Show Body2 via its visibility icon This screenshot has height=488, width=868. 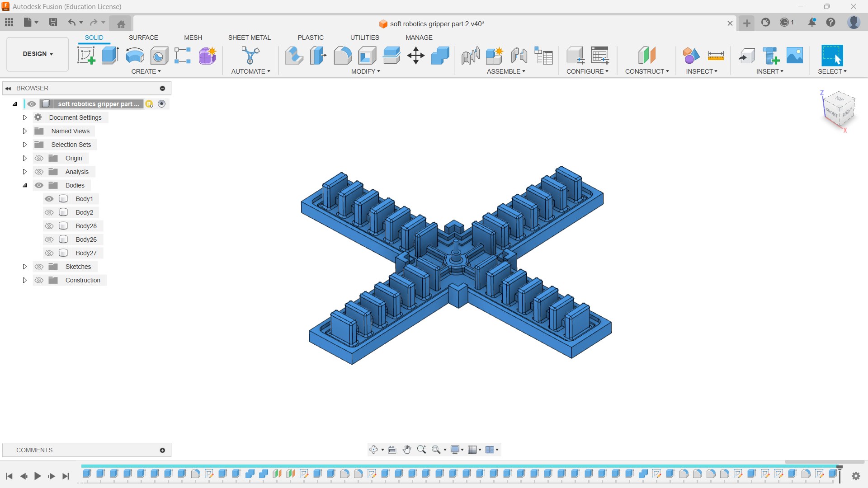[x=49, y=212]
